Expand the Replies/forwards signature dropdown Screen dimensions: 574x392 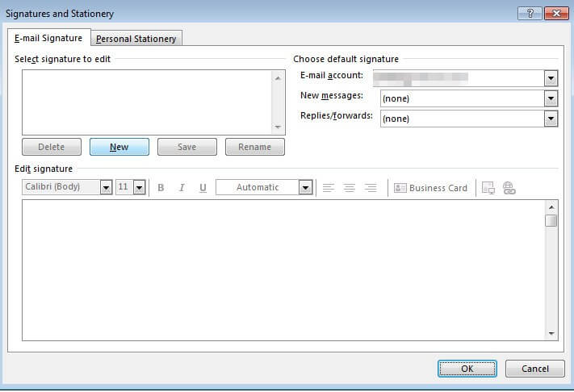(x=551, y=119)
